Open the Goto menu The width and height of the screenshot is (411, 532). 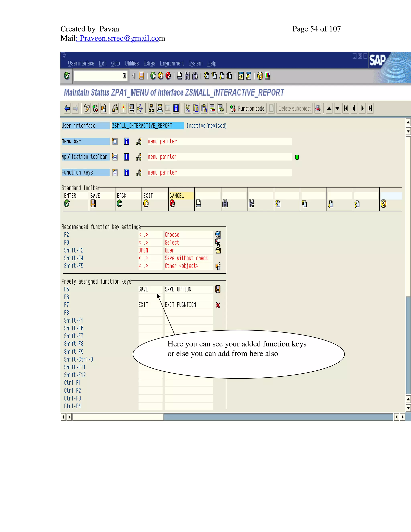point(115,64)
